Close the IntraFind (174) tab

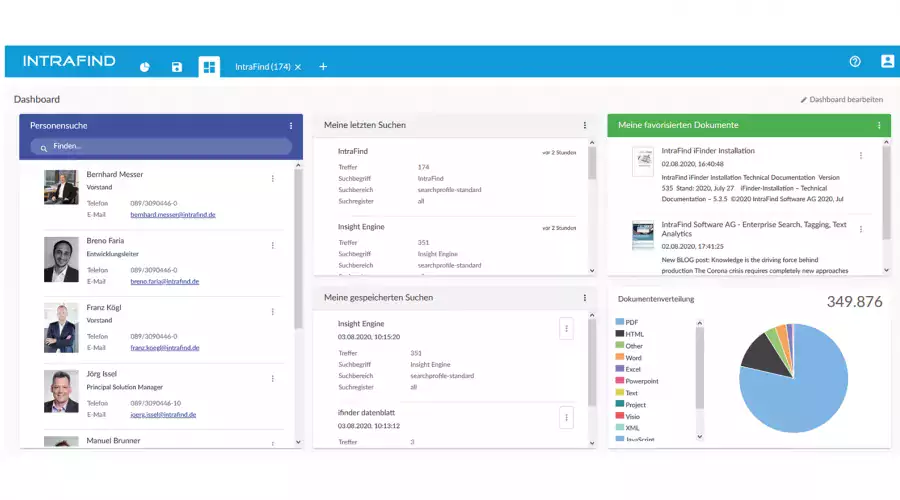click(298, 67)
